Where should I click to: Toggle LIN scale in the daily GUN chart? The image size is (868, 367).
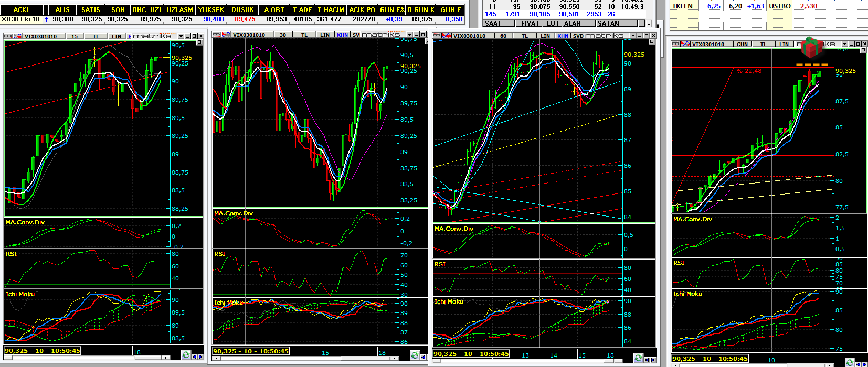coord(784,44)
